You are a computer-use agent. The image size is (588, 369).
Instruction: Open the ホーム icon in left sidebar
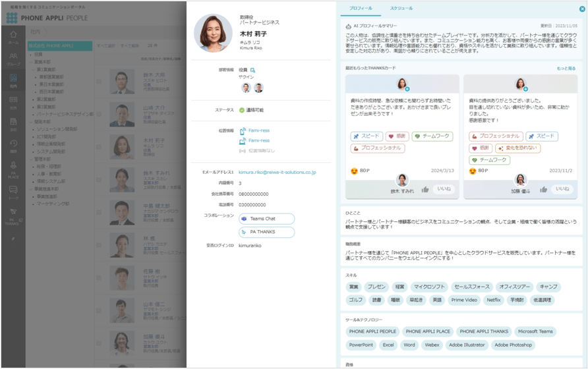click(13, 37)
